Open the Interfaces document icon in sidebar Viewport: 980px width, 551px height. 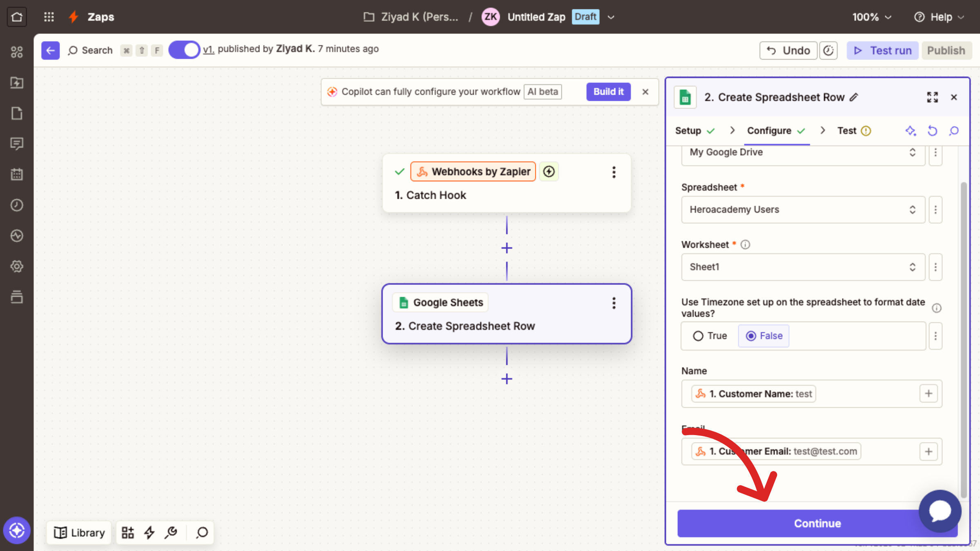coord(17,113)
